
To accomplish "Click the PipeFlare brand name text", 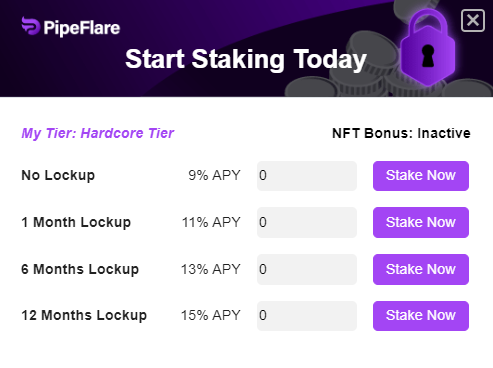I will [x=82, y=28].
